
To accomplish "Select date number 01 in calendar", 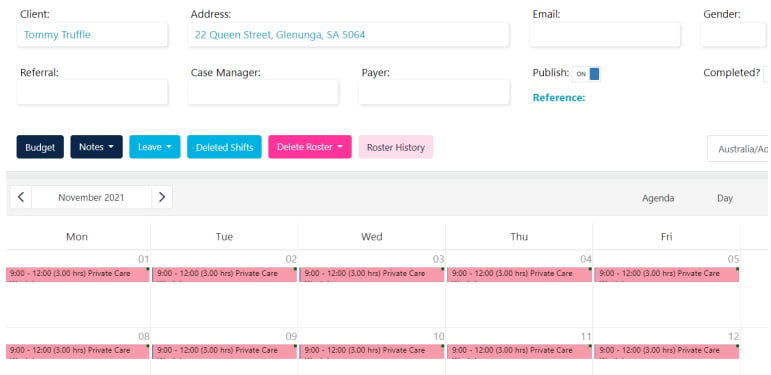I will pyautogui.click(x=144, y=259).
